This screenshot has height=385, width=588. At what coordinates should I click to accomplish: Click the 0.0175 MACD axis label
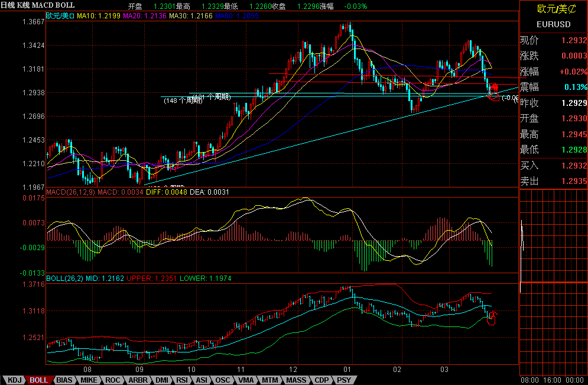click(x=33, y=198)
